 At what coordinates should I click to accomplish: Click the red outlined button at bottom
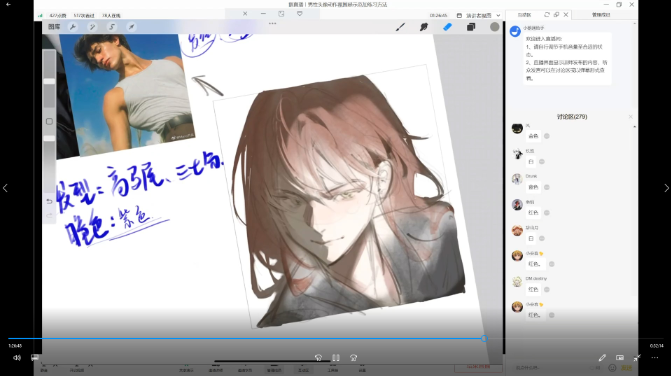click(478, 367)
